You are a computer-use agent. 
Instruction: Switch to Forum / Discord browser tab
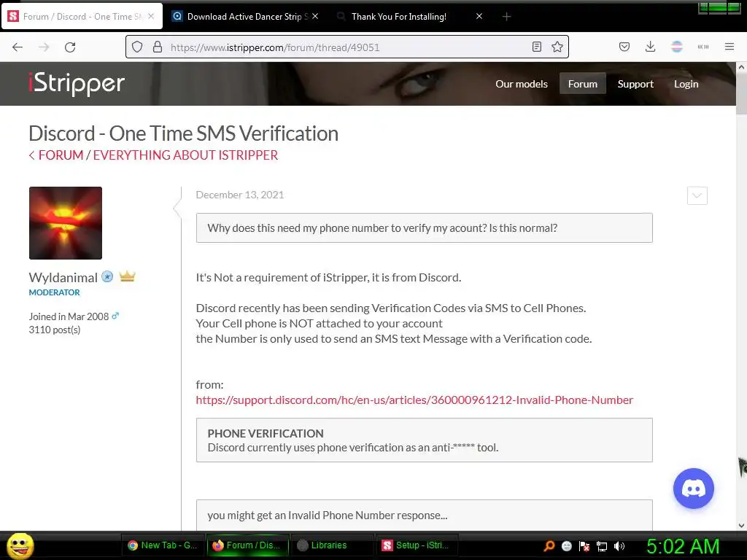pyautogui.click(x=82, y=16)
